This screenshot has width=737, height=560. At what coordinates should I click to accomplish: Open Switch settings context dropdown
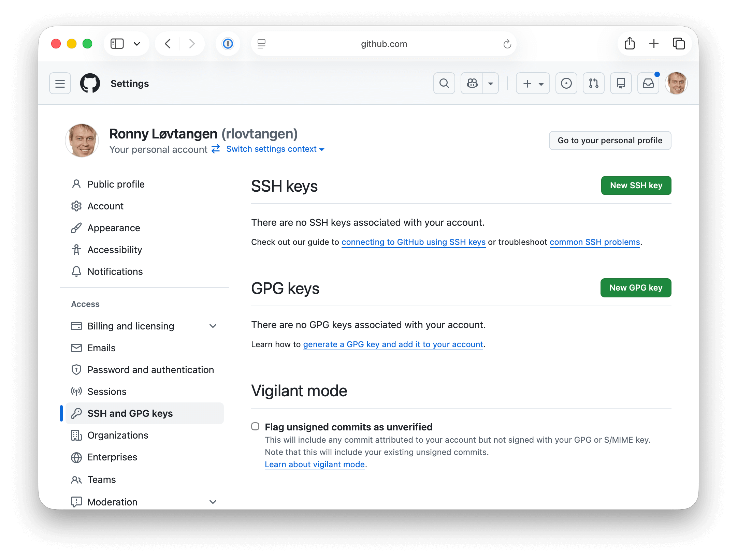275,149
